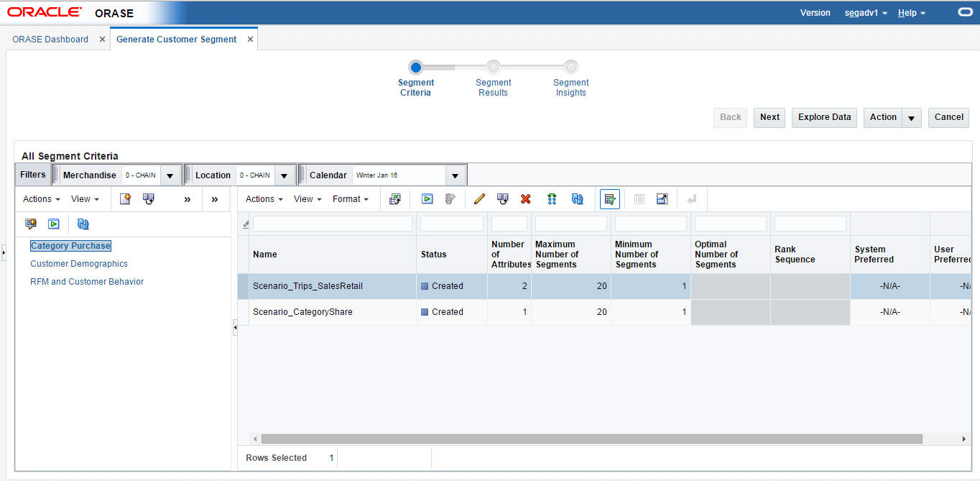980x481 pixels.
Task: Click the detach table icon
Action: click(662, 199)
